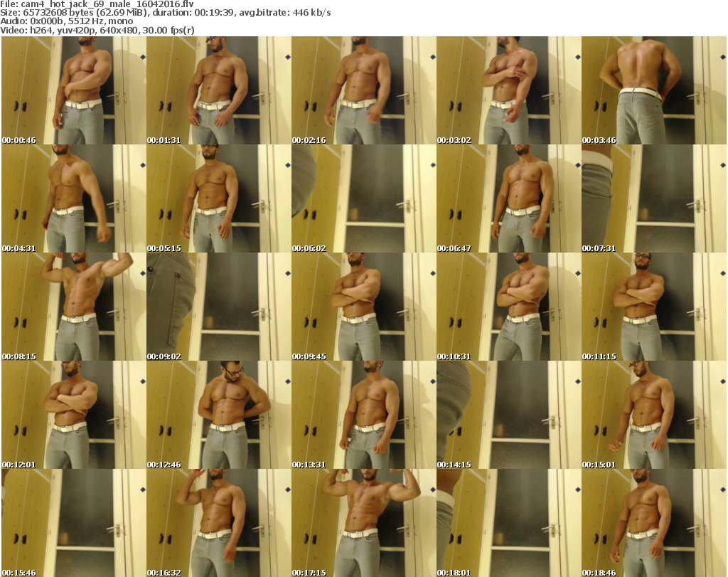
Task: Open the frame stamped 00:07:31
Action: tap(654, 198)
